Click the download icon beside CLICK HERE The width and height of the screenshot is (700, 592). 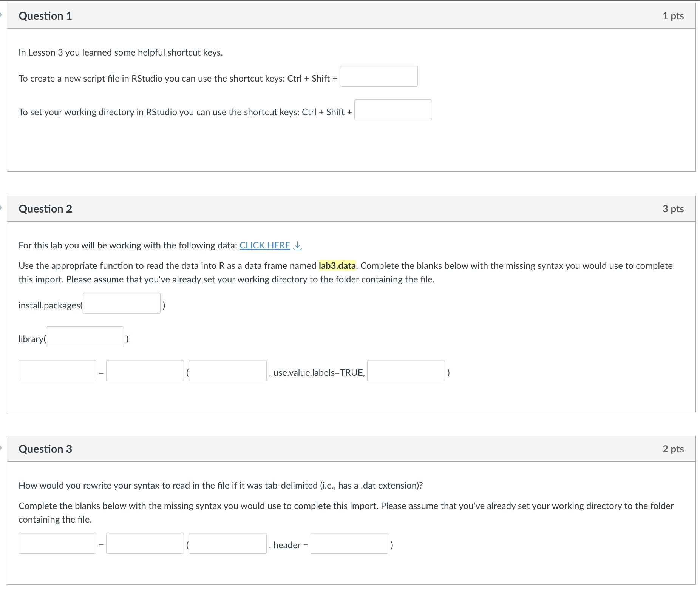pyautogui.click(x=298, y=245)
